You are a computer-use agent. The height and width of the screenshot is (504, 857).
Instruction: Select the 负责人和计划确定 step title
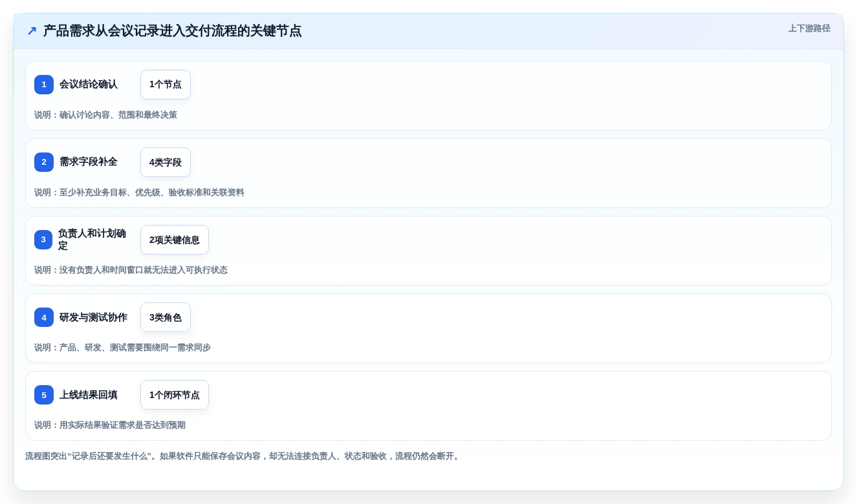92,240
